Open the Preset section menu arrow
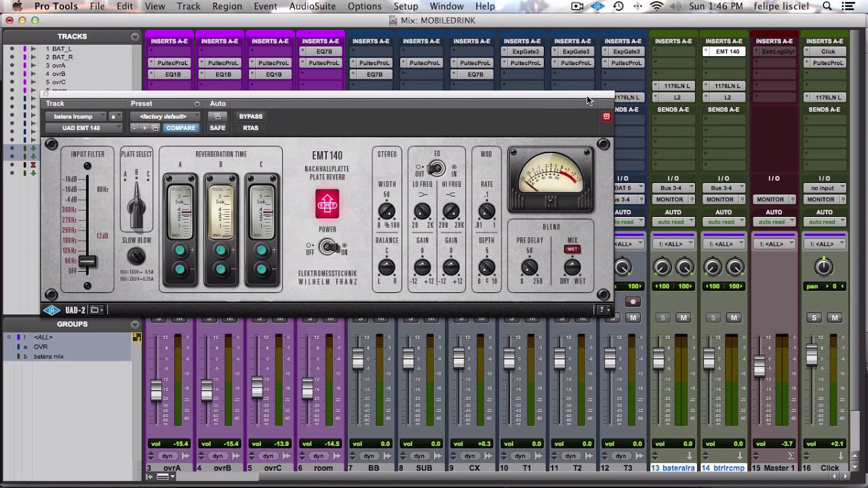 (197, 104)
